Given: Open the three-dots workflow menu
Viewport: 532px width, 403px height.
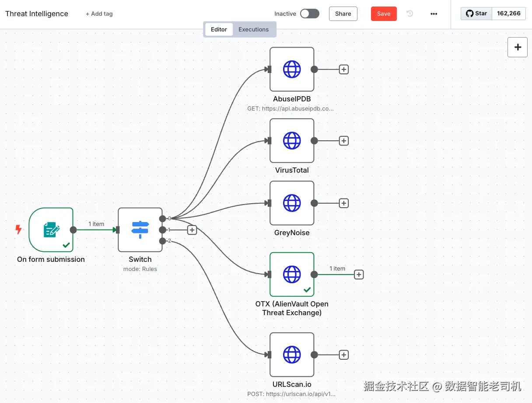Looking at the screenshot, I should 434,14.
